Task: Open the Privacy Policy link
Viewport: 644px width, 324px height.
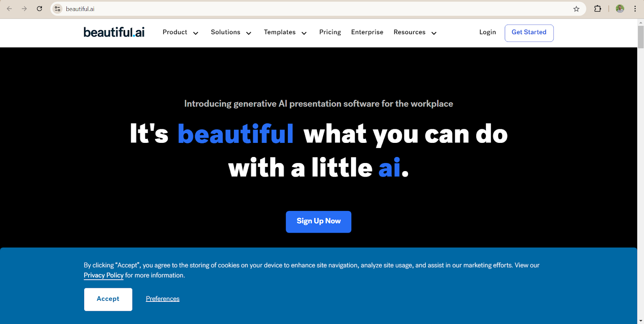Action: [103, 275]
